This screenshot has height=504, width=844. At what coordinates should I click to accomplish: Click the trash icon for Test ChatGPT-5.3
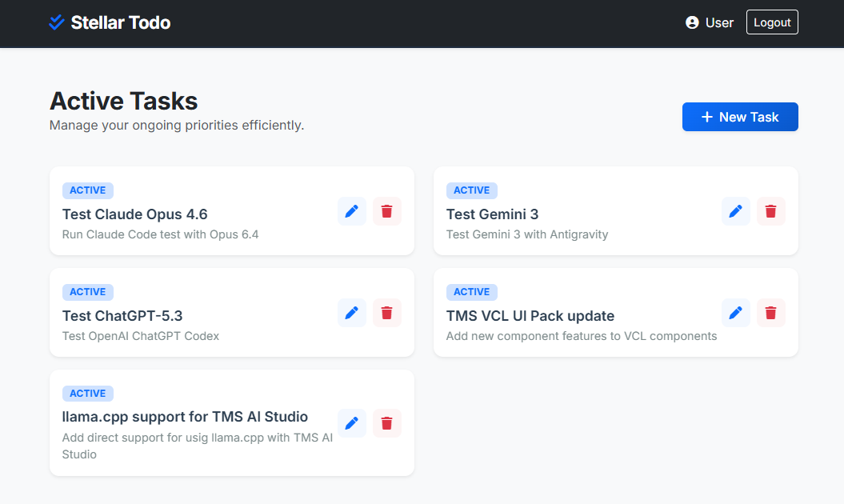(x=386, y=313)
